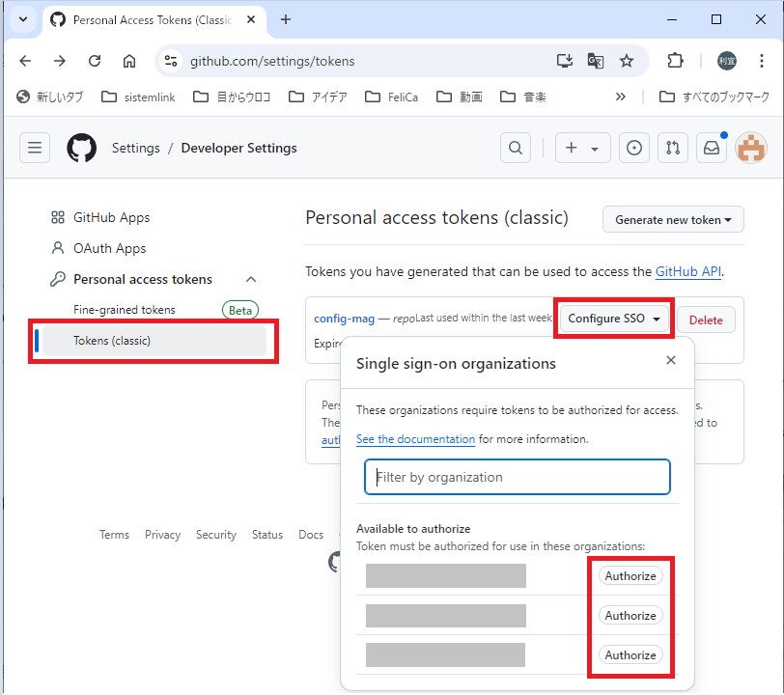This screenshot has width=784, height=695.
Task: Close the Single sign-on organizations dialog
Action: click(671, 360)
